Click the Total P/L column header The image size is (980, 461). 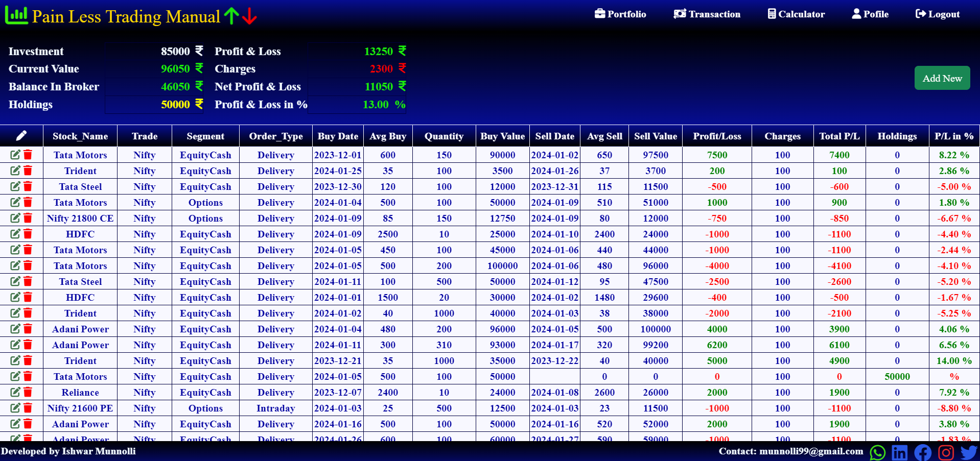tap(839, 136)
